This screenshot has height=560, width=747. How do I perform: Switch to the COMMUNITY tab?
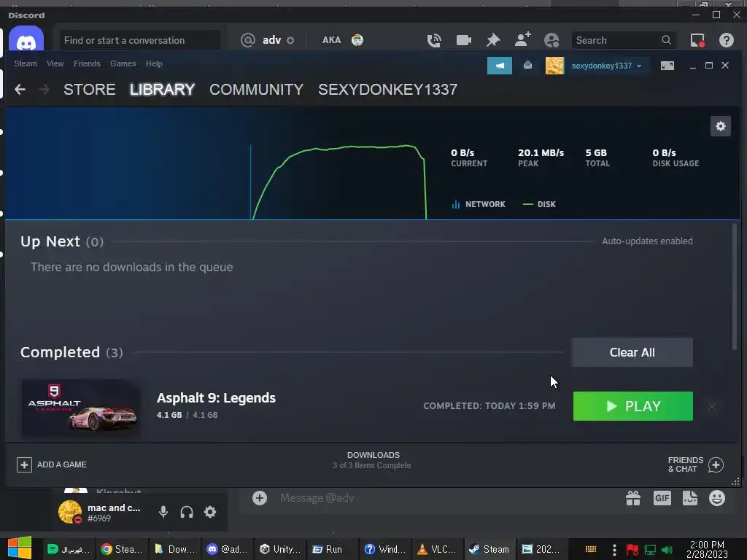(x=256, y=90)
